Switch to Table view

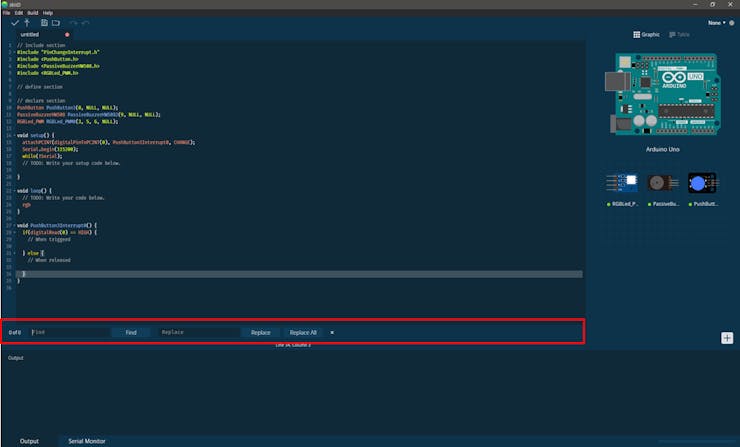679,34
